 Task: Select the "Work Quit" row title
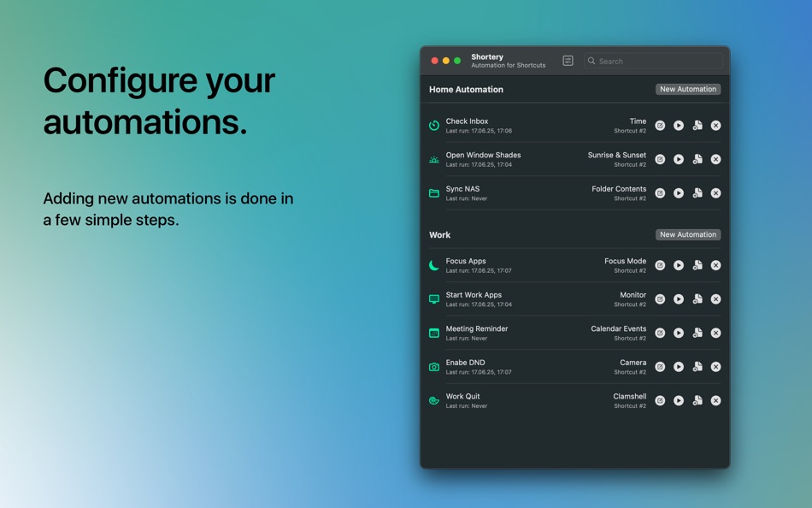(x=462, y=396)
